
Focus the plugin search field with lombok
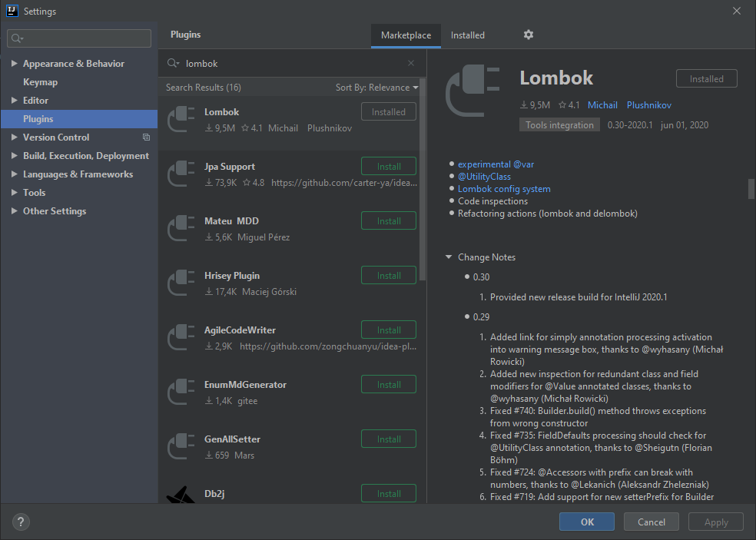292,63
